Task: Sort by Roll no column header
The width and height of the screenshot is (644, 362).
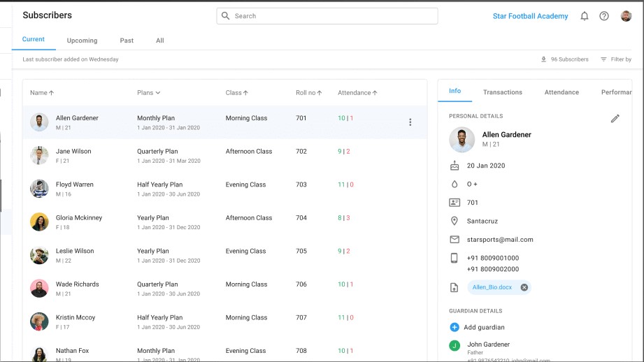Action: (x=308, y=93)
